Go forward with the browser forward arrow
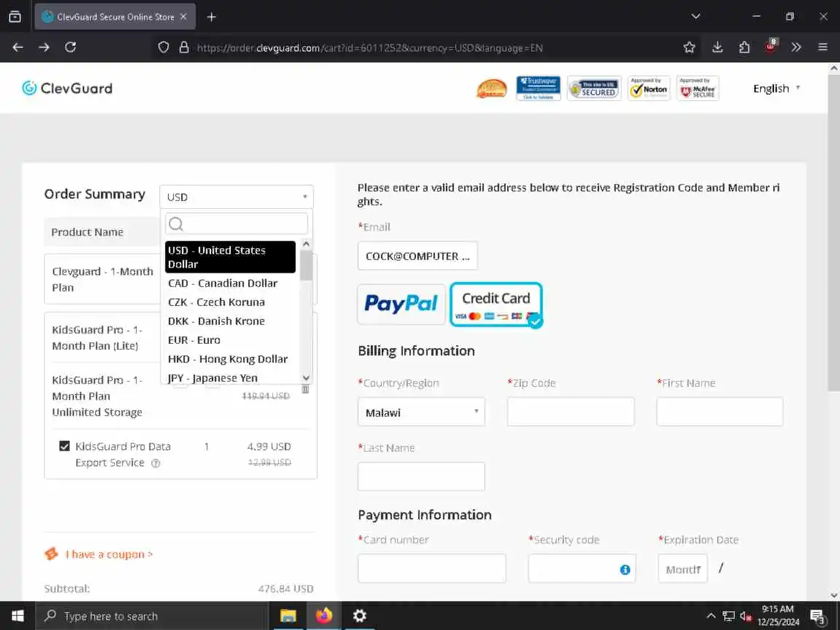The width and height of the screenshot is (840, 630). click(x=44, y=47)
